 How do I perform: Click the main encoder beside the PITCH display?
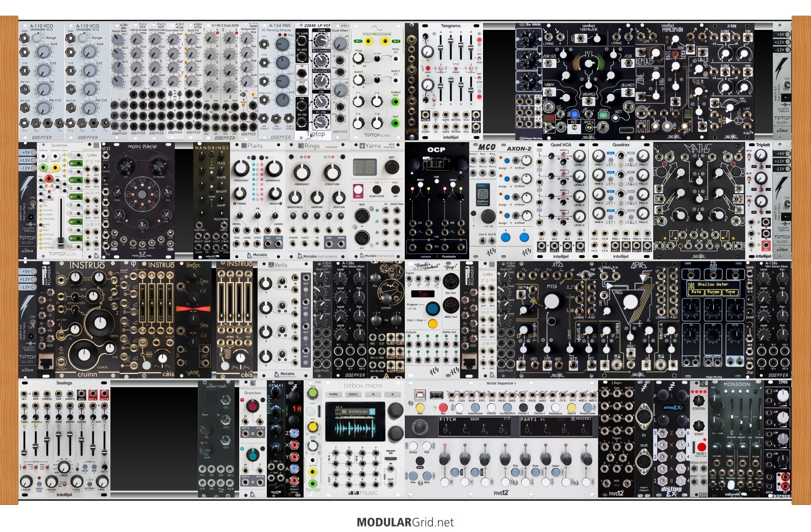coord(420,427)
